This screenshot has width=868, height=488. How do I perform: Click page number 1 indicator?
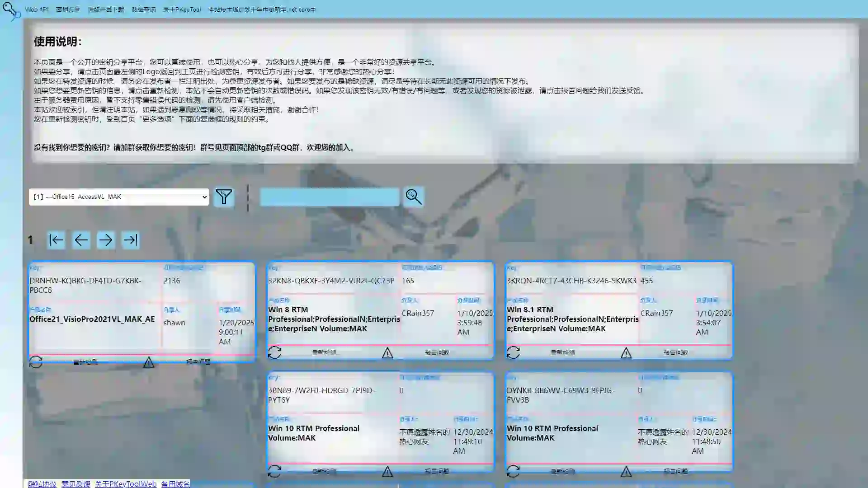(30, 240)
